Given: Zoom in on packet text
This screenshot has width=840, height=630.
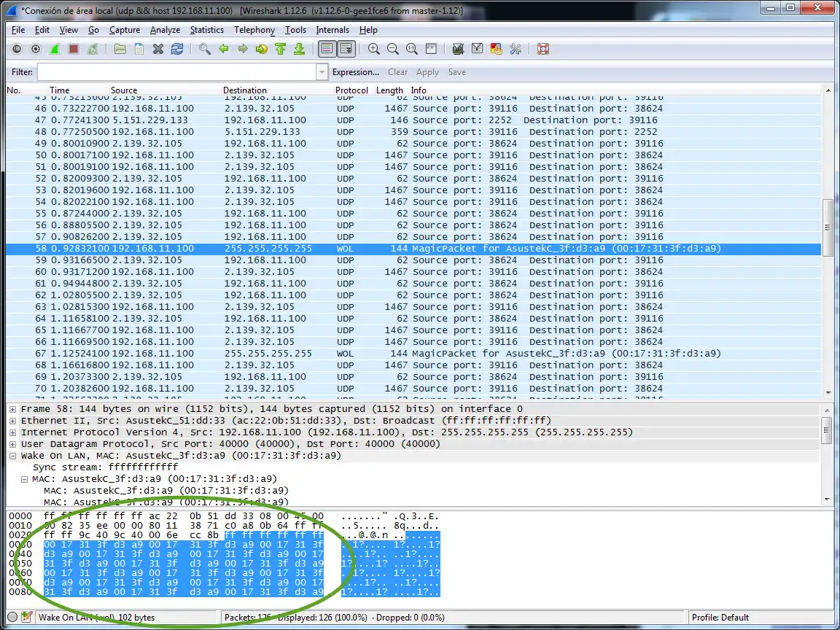Looking at the screenshot, I should 374,50.
